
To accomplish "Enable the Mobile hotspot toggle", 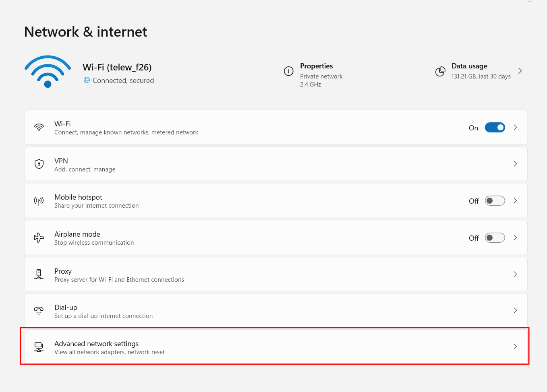I will pos(495,200).
